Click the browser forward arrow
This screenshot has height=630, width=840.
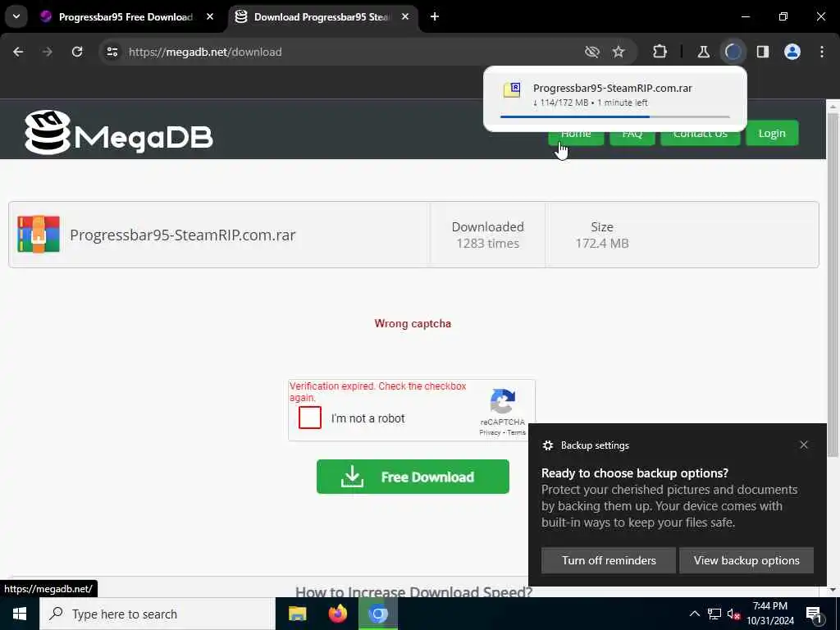tap(48, 52)
